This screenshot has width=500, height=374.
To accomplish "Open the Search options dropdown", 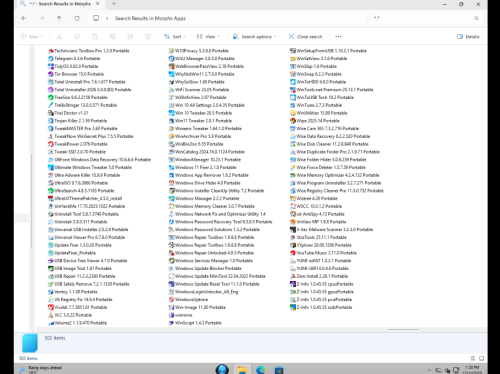I will pos(255,37).
